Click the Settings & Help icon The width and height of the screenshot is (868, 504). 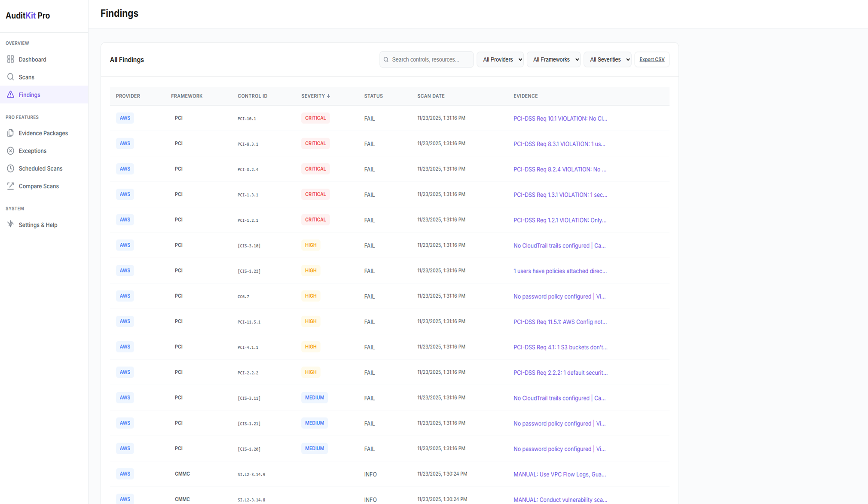[x=10, y=224]
